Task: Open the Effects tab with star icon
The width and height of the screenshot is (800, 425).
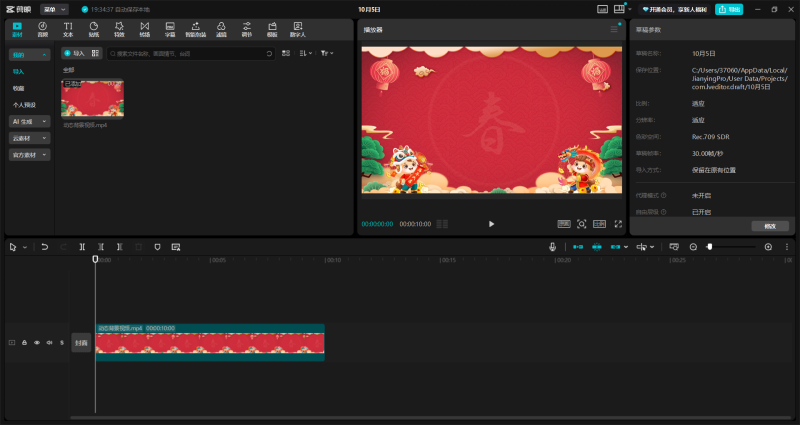Action: tap(119, 30)
